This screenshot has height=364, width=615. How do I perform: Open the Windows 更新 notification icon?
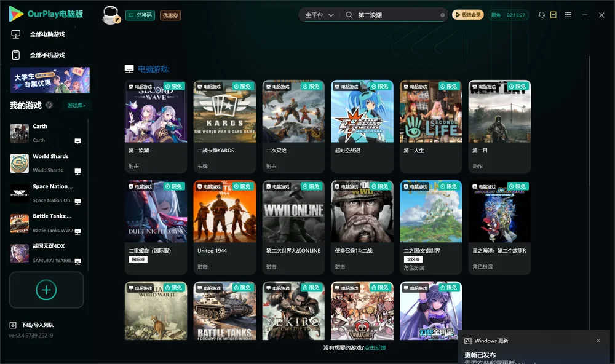(467, 341)
